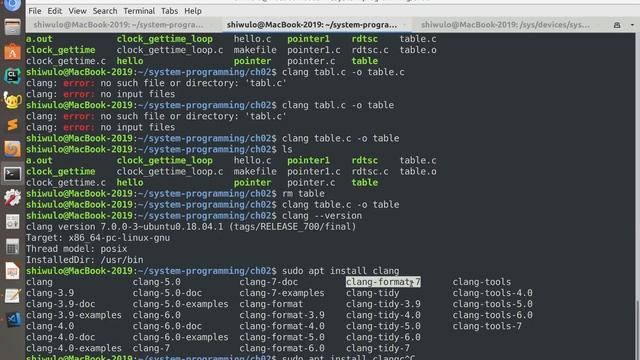Click 'clang tabl.c -o table.c' command text
Screen dimensions: 640x360
[343, 72]
